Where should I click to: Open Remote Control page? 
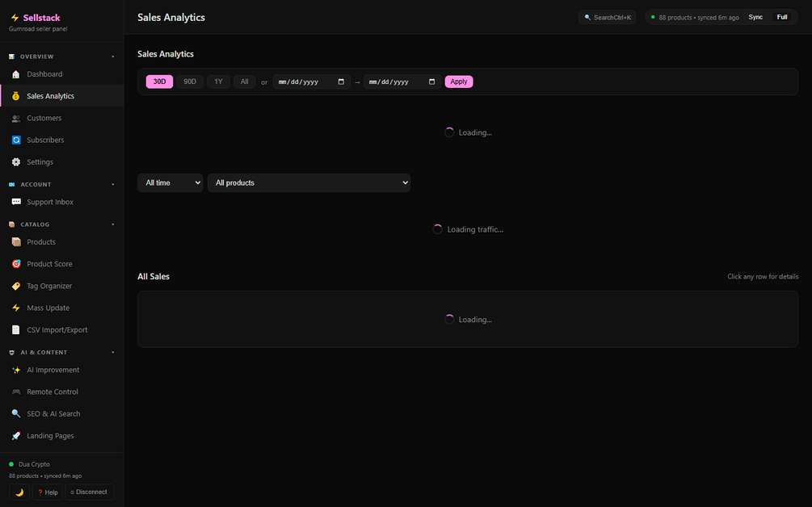coord(61,392)
